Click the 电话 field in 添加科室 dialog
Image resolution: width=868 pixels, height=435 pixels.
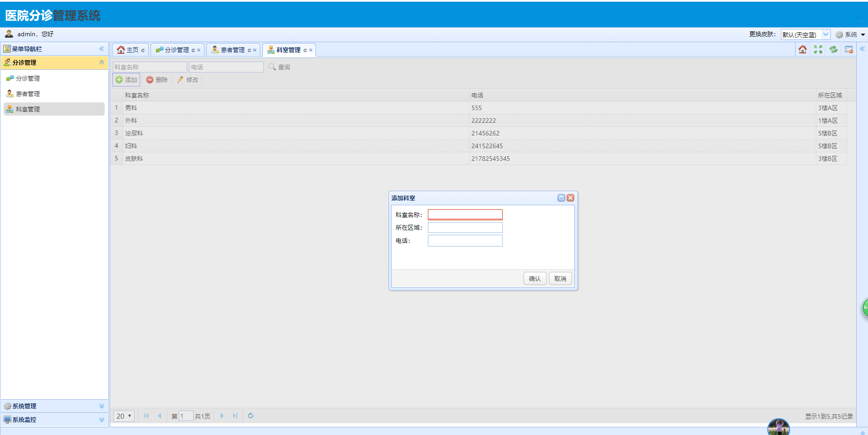pos(465,241)
